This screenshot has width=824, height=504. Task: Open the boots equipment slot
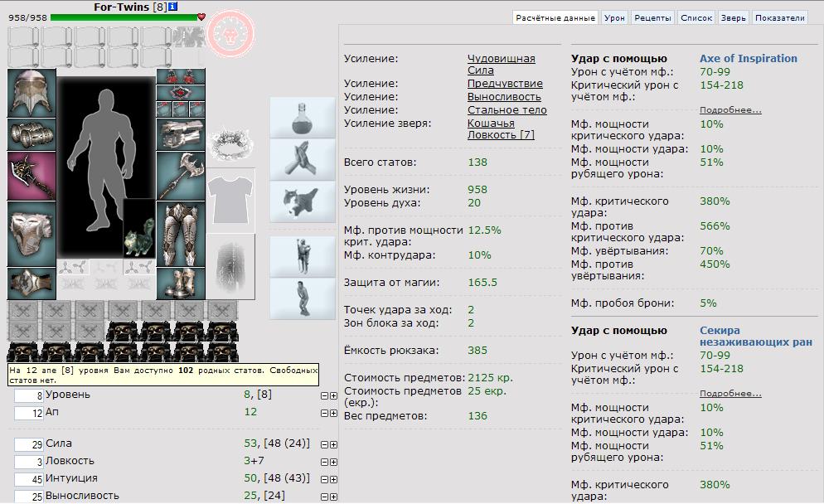pos(181,283)
